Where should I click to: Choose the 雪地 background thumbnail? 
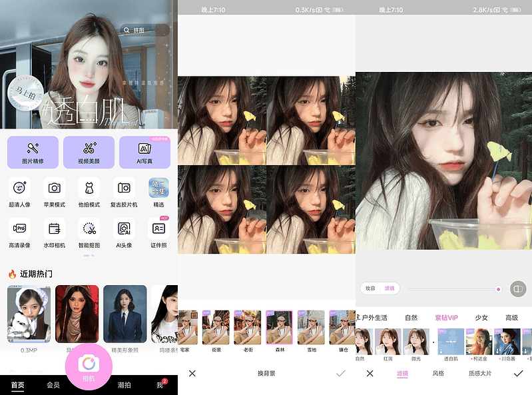pos(311,328)
